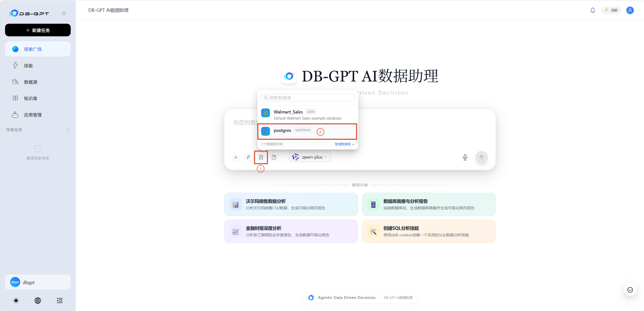This screenshot has width=644, height=311.
Task: Click the dbgpt user account entry
Action: tap(38, 282)
